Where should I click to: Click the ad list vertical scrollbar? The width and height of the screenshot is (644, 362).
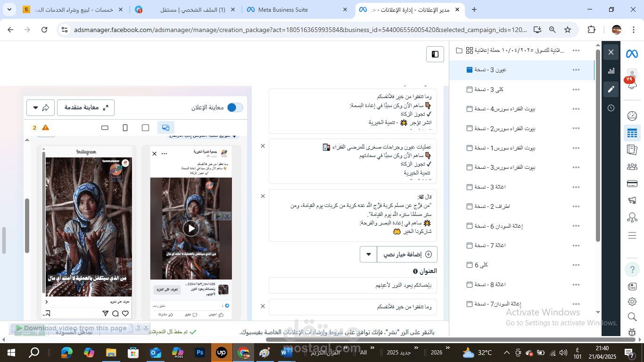pyautogui.click(x=598, y=145)
